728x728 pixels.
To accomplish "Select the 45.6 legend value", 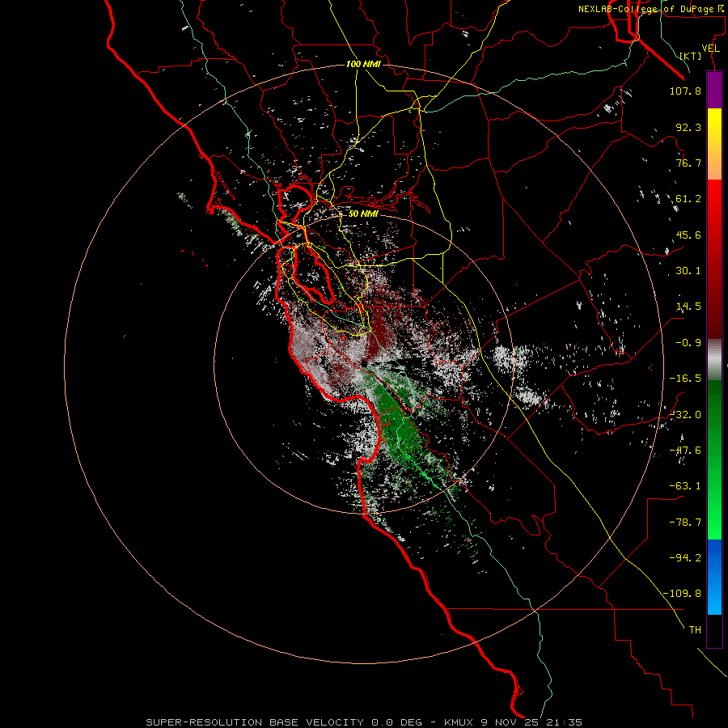I will pos(688,235).
